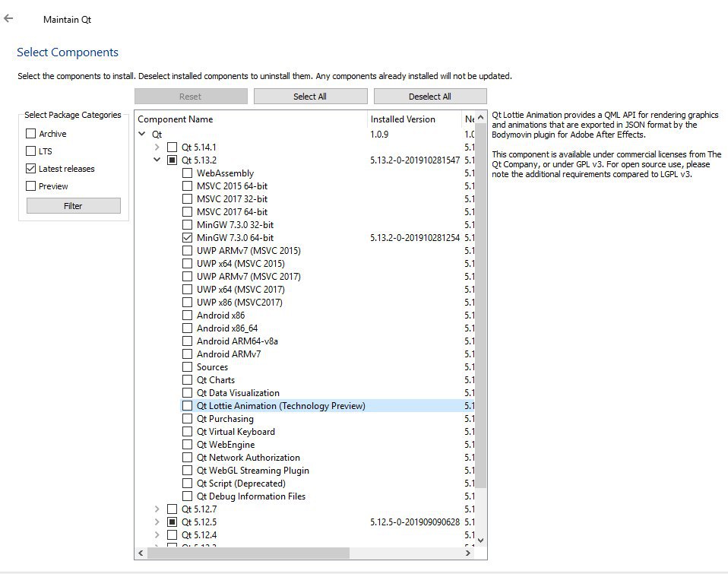728x574 pixels.
Task: Check the Qt 5.14.1 checkbox
Action: click(173, 147)
